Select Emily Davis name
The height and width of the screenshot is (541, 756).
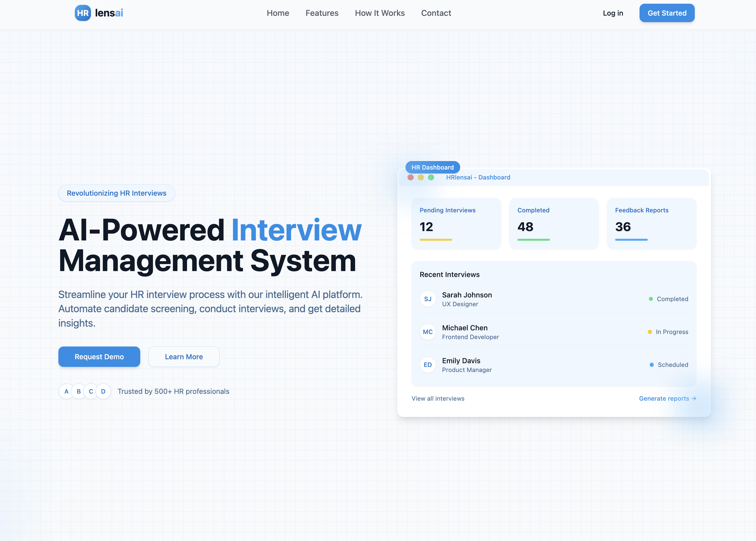click(461, 361)
